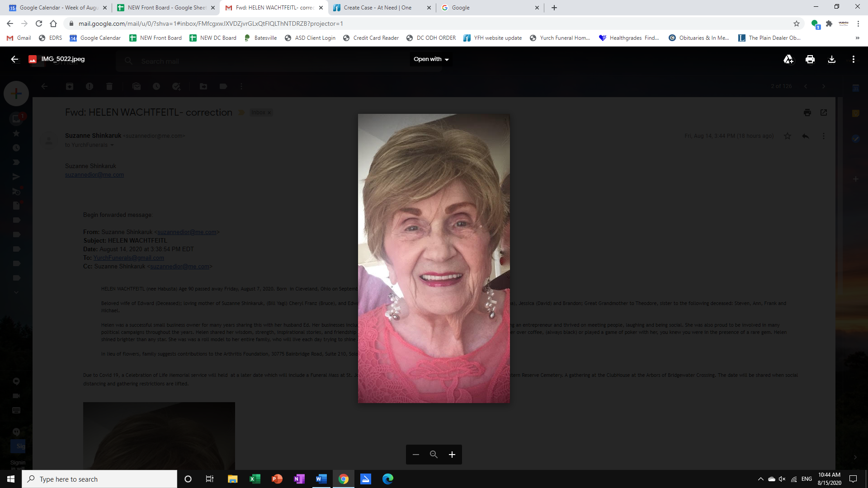The width and height of the screenshot is (868, 488).
Task: Bookmark this page with the star icon
Action: [x=796, y=23]
